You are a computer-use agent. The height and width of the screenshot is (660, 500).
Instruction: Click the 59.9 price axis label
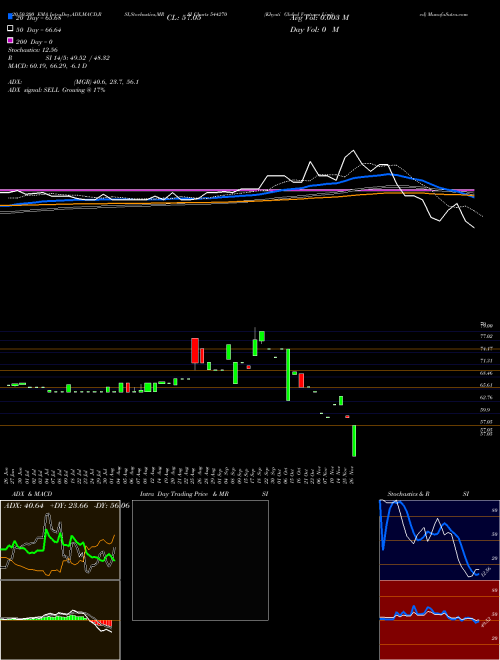click(486, 409)
